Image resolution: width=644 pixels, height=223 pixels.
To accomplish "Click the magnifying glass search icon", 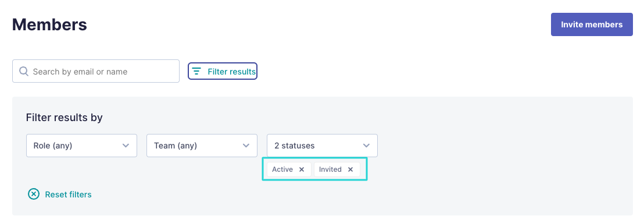I will point(24,72).
